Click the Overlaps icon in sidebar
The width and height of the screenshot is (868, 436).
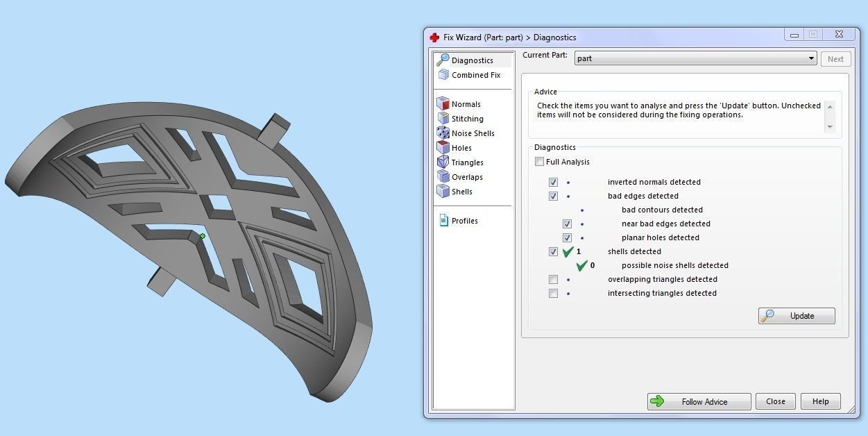(443, 177)
